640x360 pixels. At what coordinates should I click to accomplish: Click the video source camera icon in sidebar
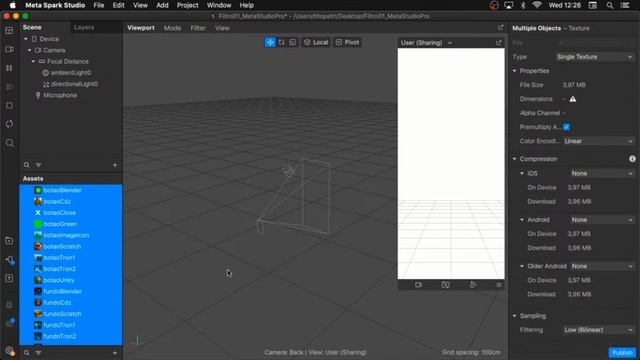(9, 49)
